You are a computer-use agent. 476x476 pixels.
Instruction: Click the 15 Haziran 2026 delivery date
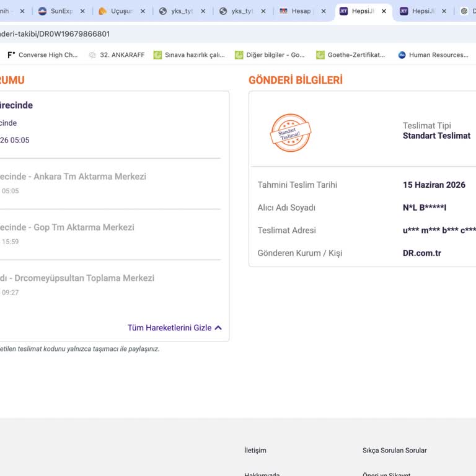coord(434,185)
